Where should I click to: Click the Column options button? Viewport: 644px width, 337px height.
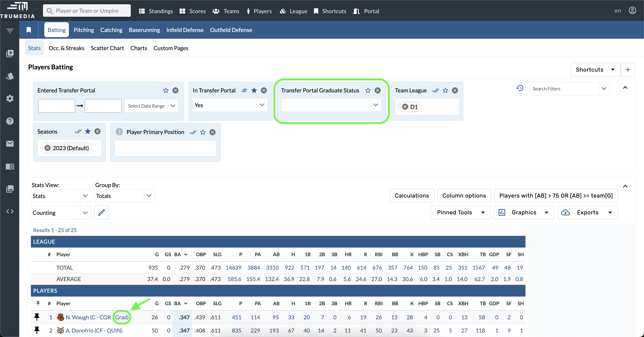[464, 196]
